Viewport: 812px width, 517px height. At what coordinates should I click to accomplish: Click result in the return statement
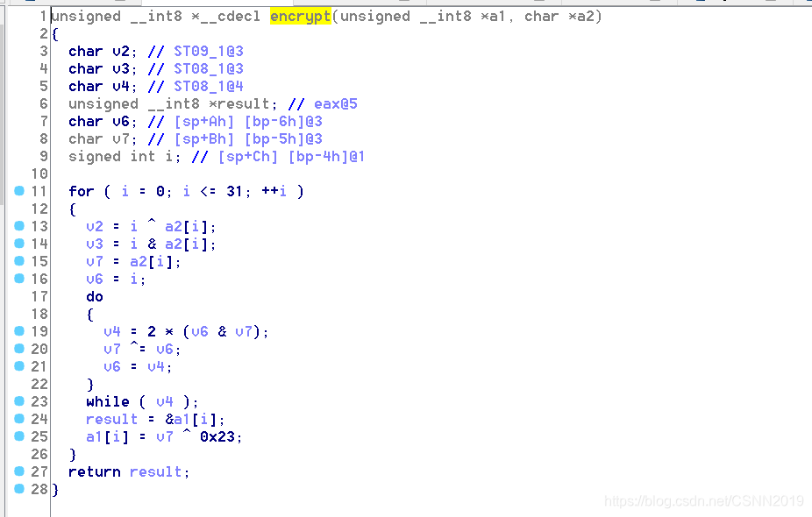(155, 472)
